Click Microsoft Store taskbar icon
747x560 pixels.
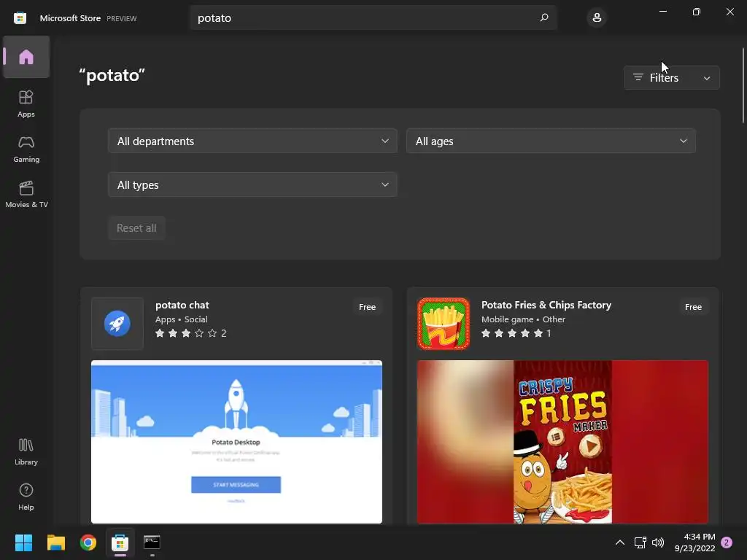(120, 542)
